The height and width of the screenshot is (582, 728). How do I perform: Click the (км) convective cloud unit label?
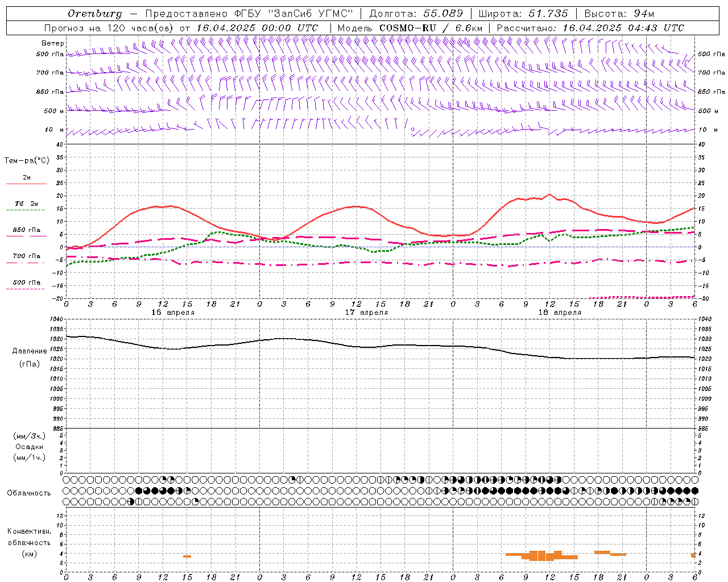pyautogui.click(x=29, y=554)
